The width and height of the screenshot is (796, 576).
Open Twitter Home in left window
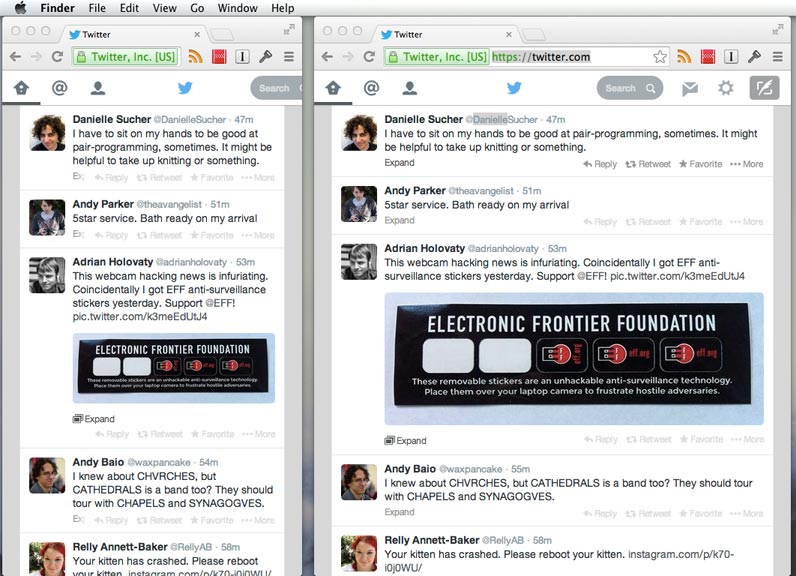point(21,88)
